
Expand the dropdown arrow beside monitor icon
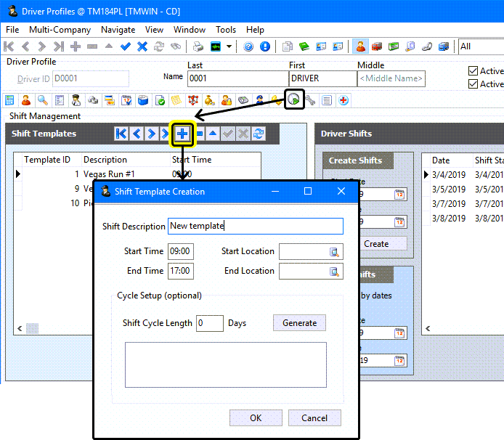229,46
